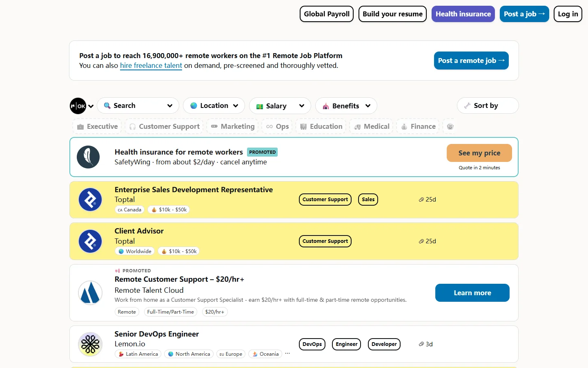The image size is (588, 368).
Task: Click the $20/hr+ tag
Action: (215, 312)
